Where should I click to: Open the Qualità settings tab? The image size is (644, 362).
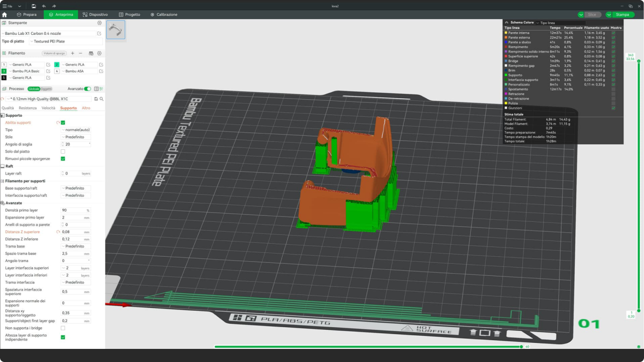(8, 108)
